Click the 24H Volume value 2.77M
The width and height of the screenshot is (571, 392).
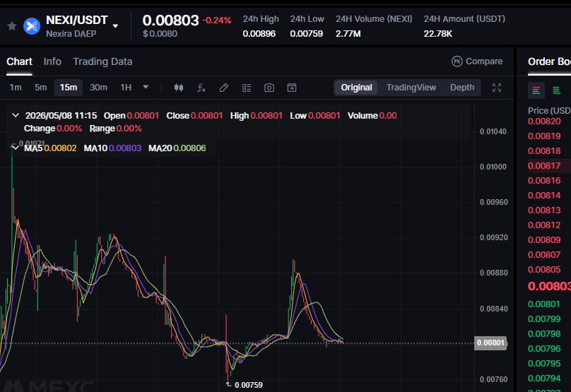point(348,34)
